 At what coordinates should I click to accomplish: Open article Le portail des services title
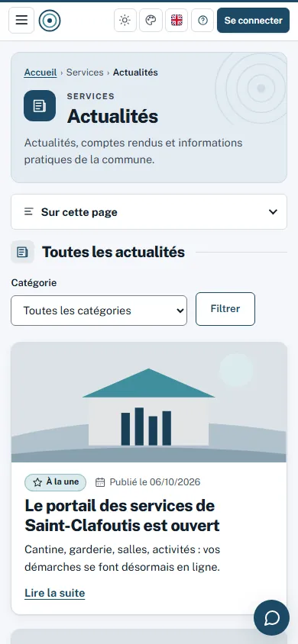tap(122, 516)
